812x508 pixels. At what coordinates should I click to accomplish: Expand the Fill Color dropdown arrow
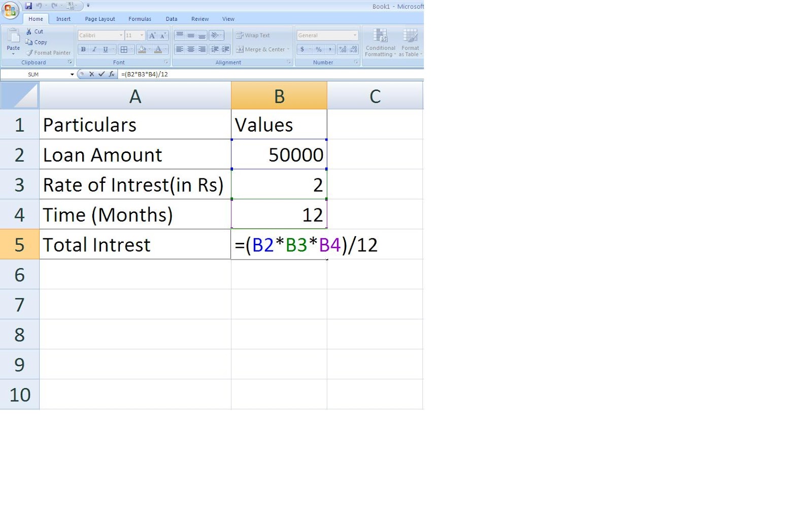coord(148,49)
